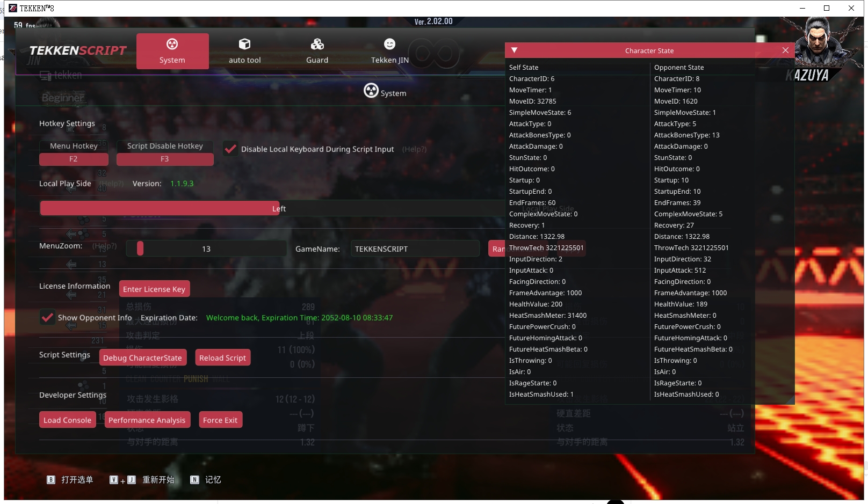Click the System header icon beside title
The height and width of the screenshot is (504, 868).
point(371,91)
